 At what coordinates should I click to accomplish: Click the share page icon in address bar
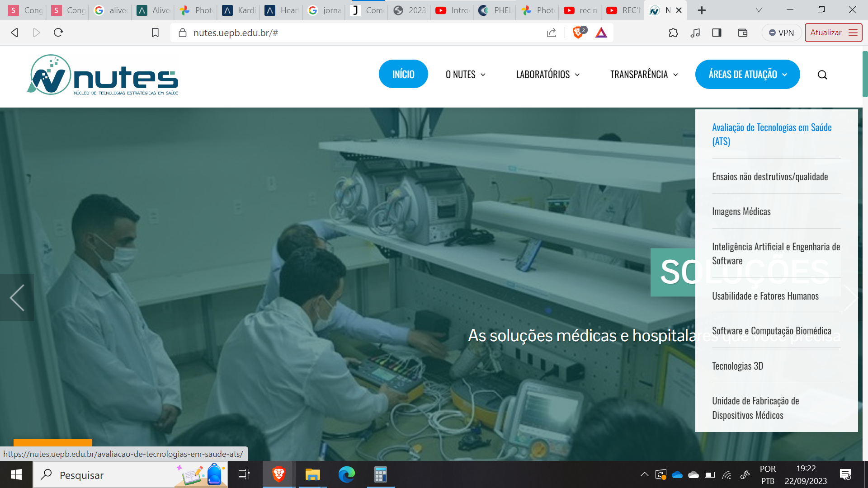[x=552, y=33]
